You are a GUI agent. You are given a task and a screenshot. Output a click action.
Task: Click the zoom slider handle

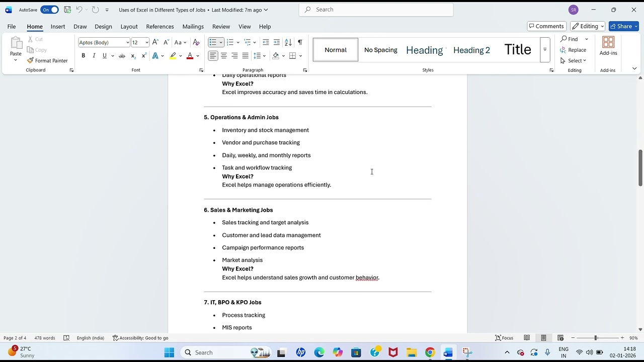click(x=596, y=338)
